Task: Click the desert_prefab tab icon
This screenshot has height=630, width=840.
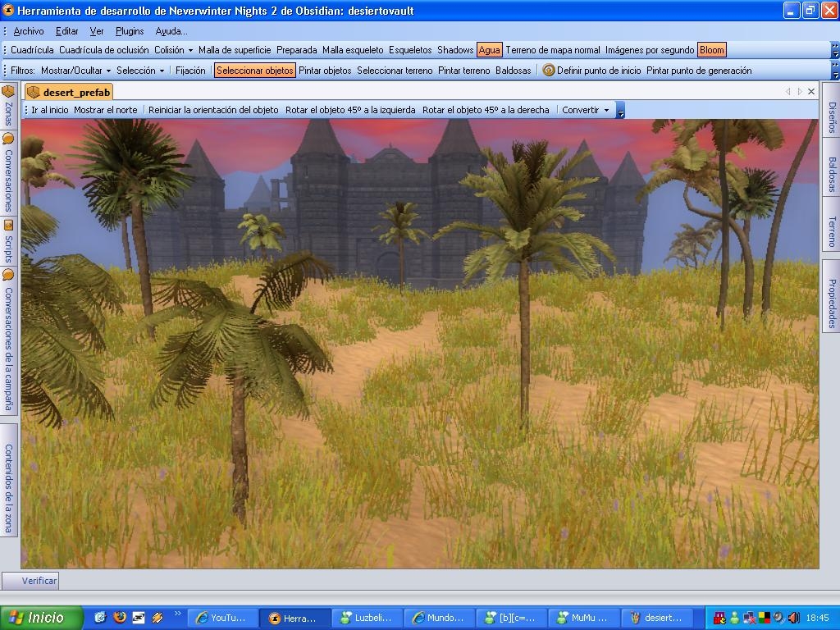Action: pos(34,92)
